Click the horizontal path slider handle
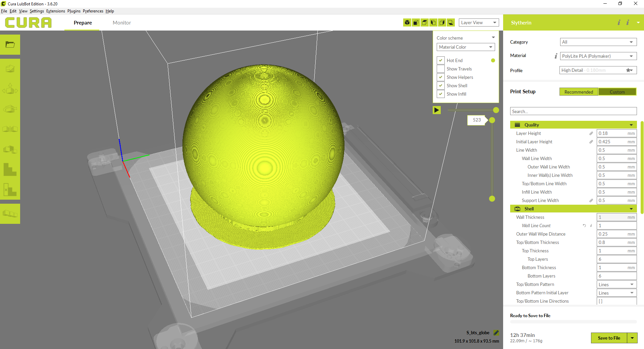644x349 pixels. click(496, 110)
